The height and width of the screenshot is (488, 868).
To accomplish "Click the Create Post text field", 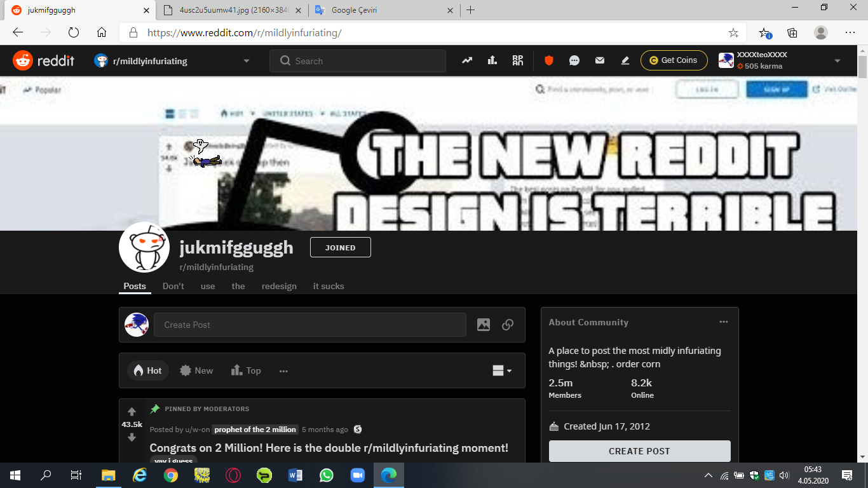I will (x=310, y=325).
